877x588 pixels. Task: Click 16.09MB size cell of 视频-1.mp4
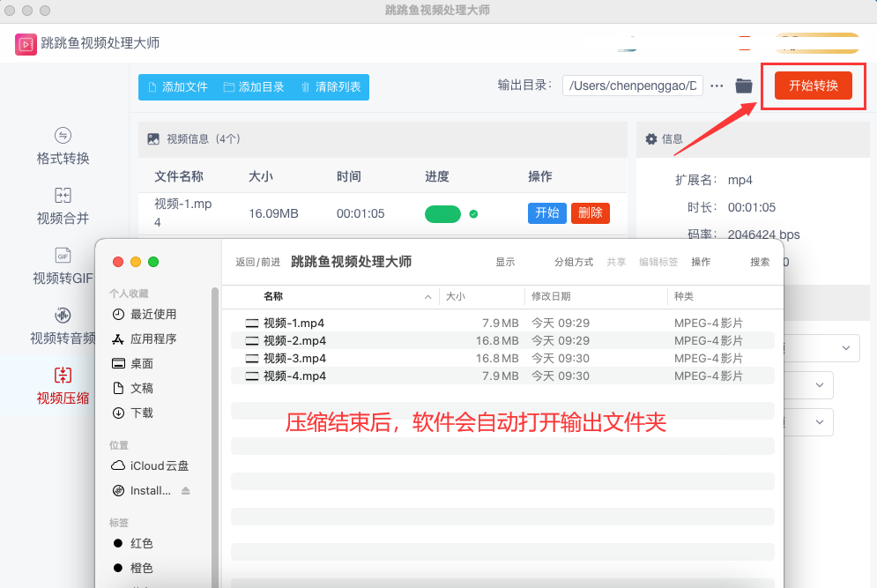[x=273, y=213]
